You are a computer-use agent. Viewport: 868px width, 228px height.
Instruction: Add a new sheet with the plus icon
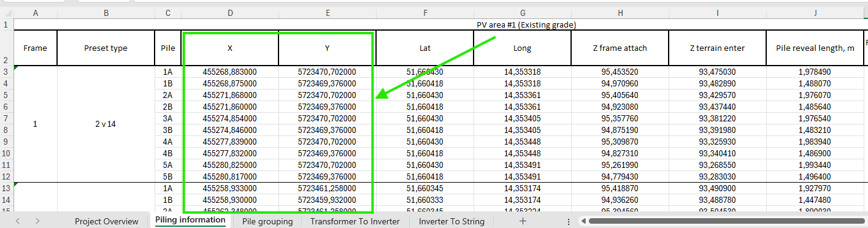pyautogui.click(x=523, y=221)
